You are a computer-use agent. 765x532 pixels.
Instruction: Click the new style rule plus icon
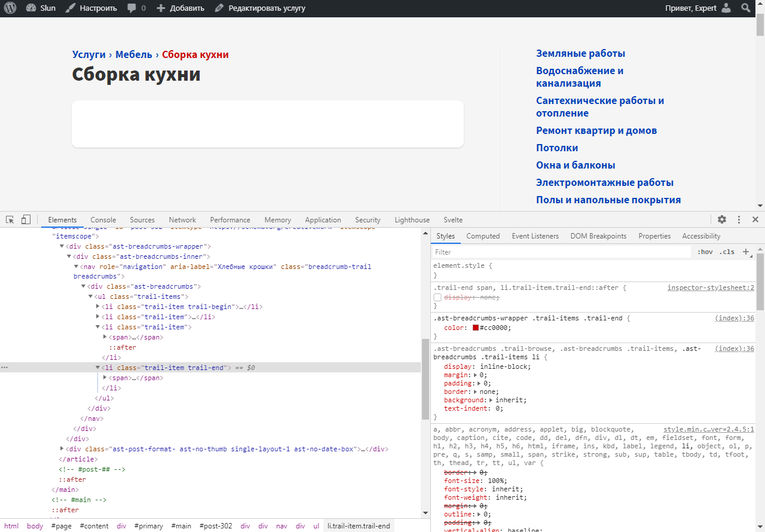point(746,252)
